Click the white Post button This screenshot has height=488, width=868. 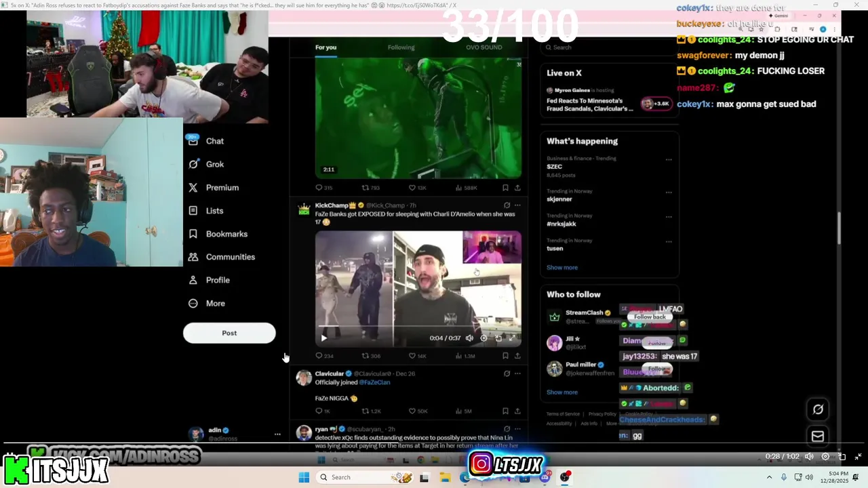point(229,333)
